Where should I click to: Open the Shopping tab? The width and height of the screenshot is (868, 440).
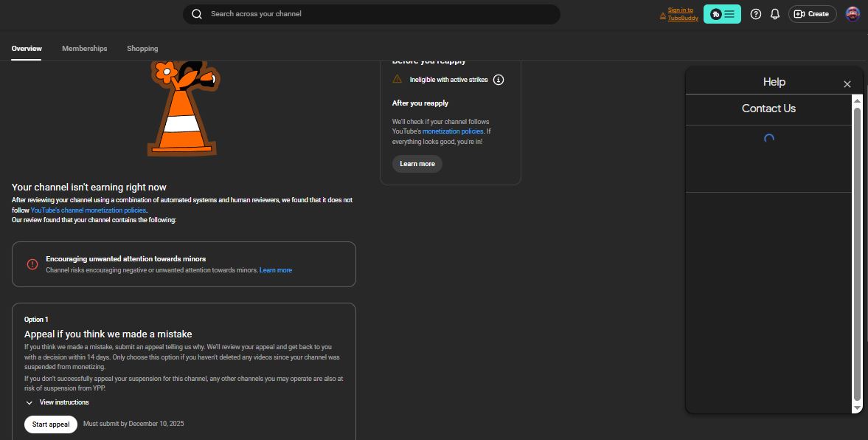[142, 49]
